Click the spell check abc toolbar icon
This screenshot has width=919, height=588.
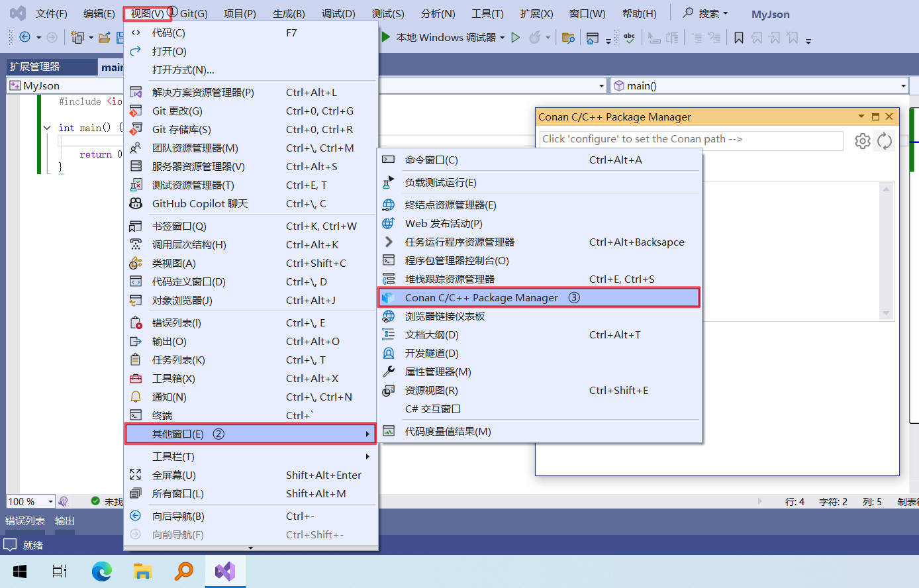tap(629, 38)
